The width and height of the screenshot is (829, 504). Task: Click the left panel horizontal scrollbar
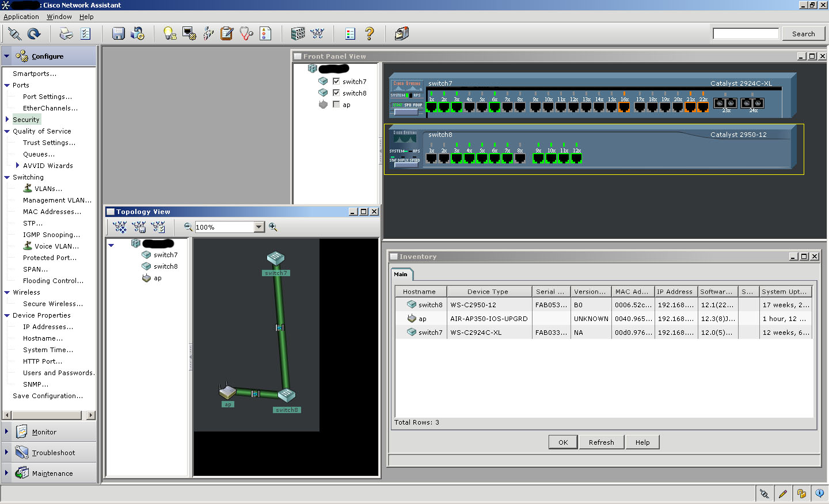coord(49,415)
